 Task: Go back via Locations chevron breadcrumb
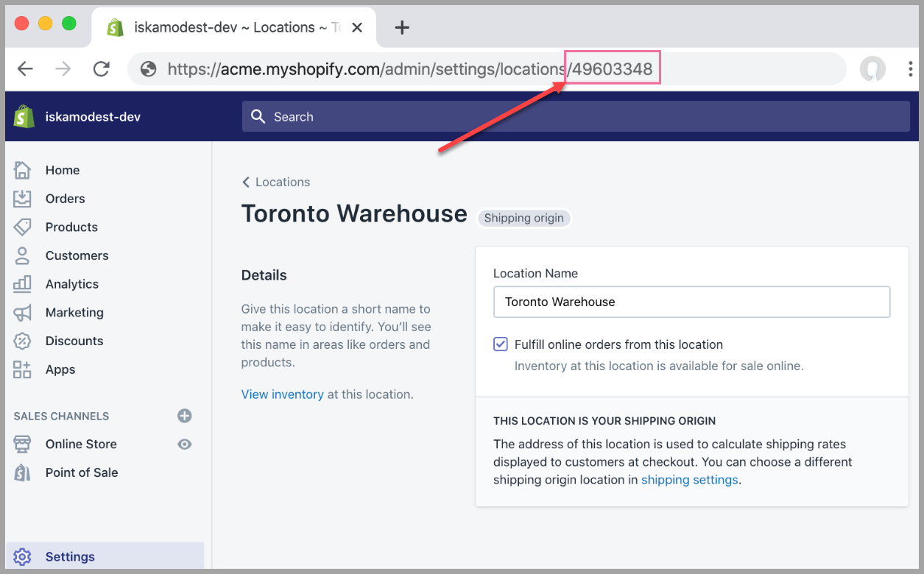pos(276,182)
